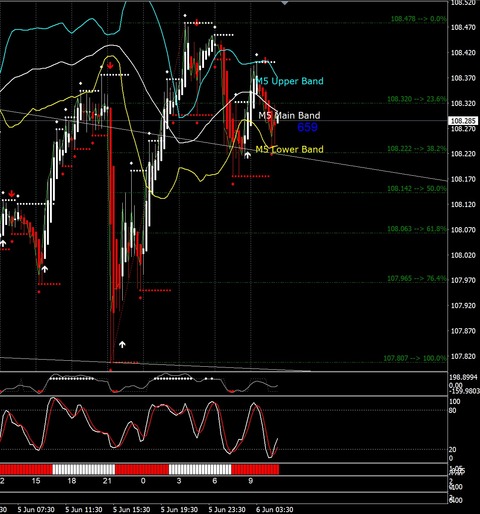This screenshot has height=514, width=480.
Task: Select white up arrow near hour 15 low
Action: click(44, 269)
